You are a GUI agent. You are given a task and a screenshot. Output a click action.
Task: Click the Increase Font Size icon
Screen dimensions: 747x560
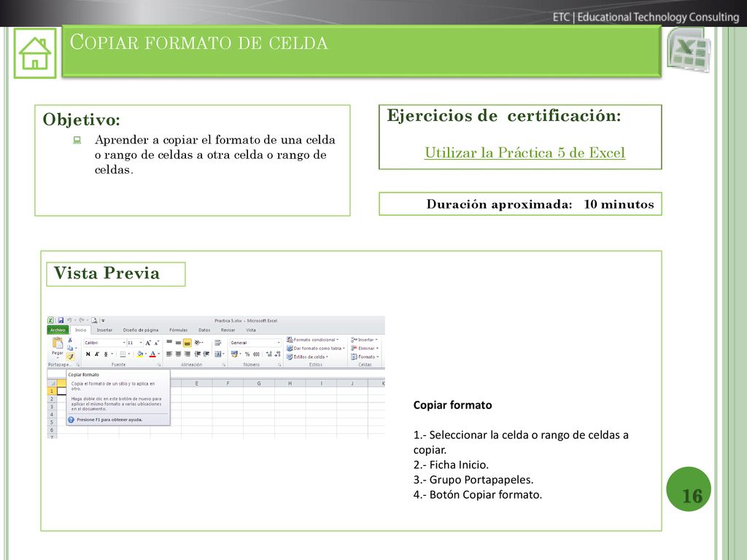click(x=148, y=343)
